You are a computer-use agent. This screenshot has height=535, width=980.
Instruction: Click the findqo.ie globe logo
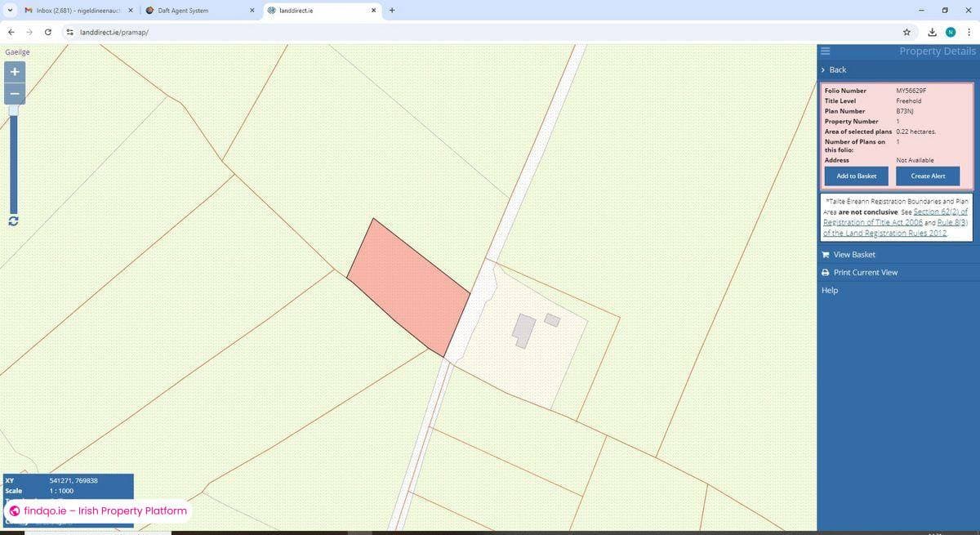pos(13,510)
